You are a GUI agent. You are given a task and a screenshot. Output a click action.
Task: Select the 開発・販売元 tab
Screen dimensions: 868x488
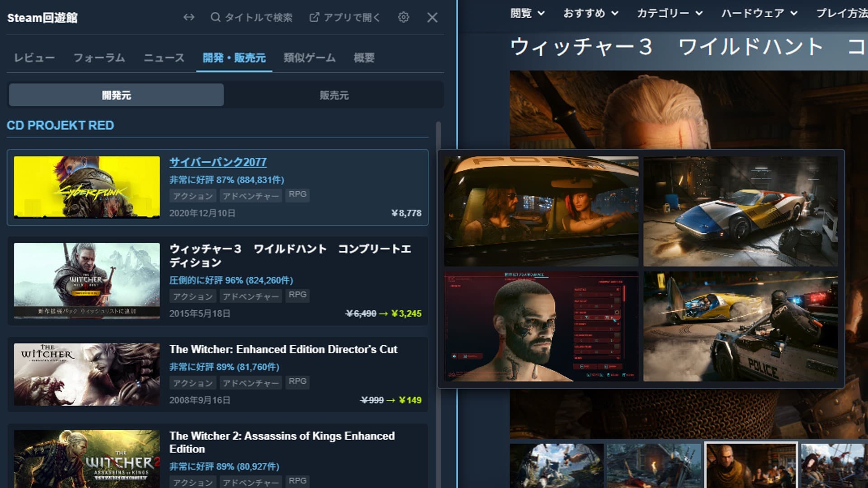234,58
